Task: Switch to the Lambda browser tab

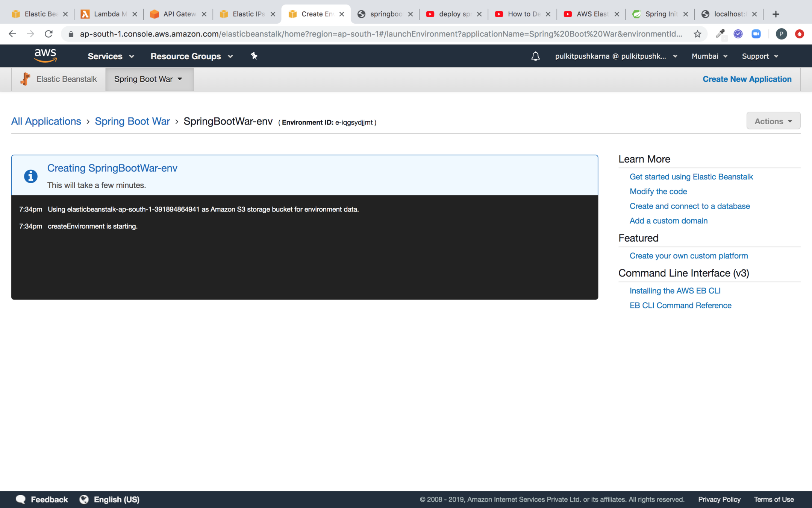Action: [108, 14]
